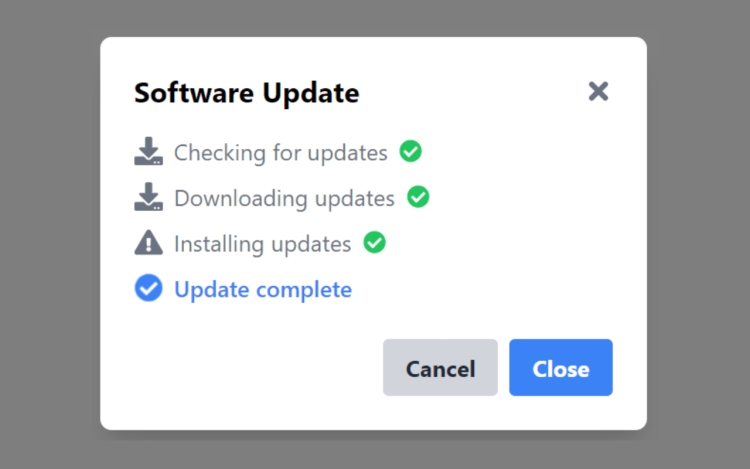The image size is (750, 469).
Task: Click the download icon beside Checking for updates
Action: click(148, 151)
